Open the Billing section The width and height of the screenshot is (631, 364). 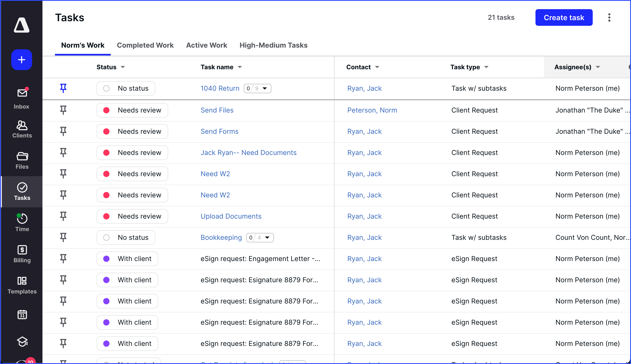22,253
